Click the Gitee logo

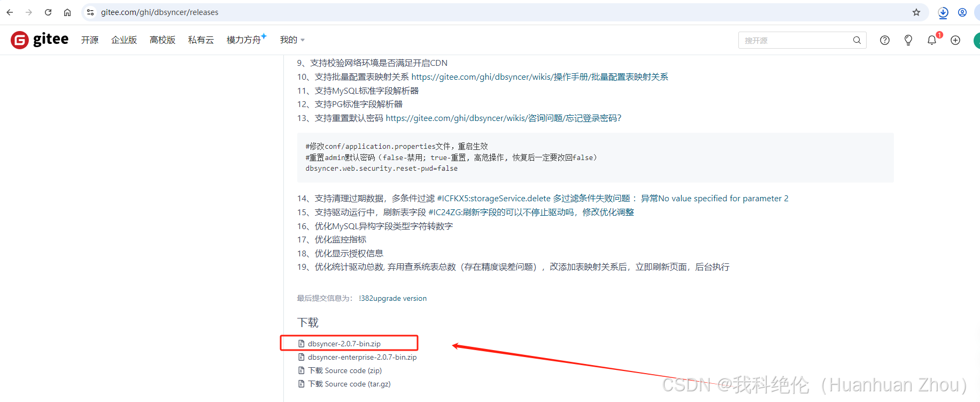point(40,40)
